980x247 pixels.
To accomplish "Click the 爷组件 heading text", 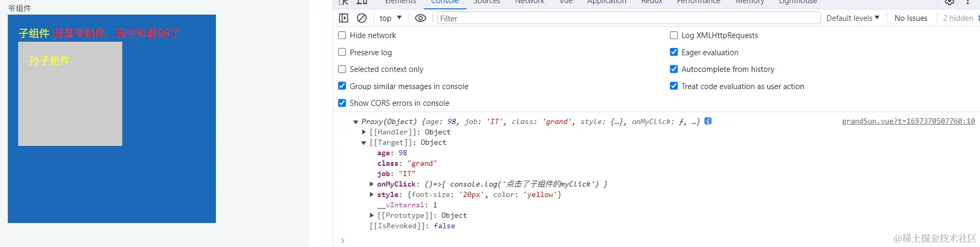I will (x=20, y=8).
